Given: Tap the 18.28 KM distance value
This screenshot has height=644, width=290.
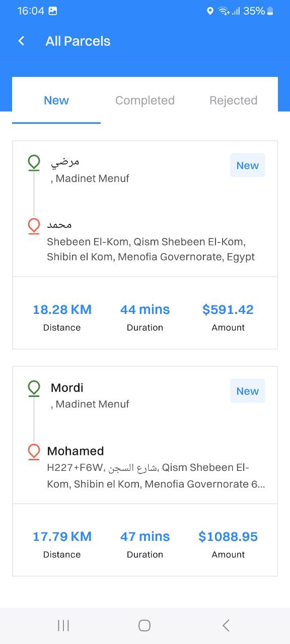Looking at the screenshot, I should click(62, 310).
